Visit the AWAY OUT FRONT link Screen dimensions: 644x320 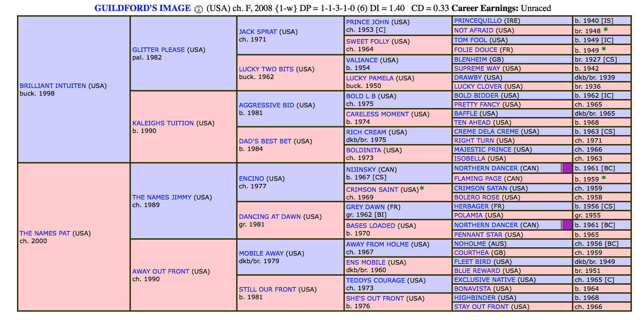point(161,272)
